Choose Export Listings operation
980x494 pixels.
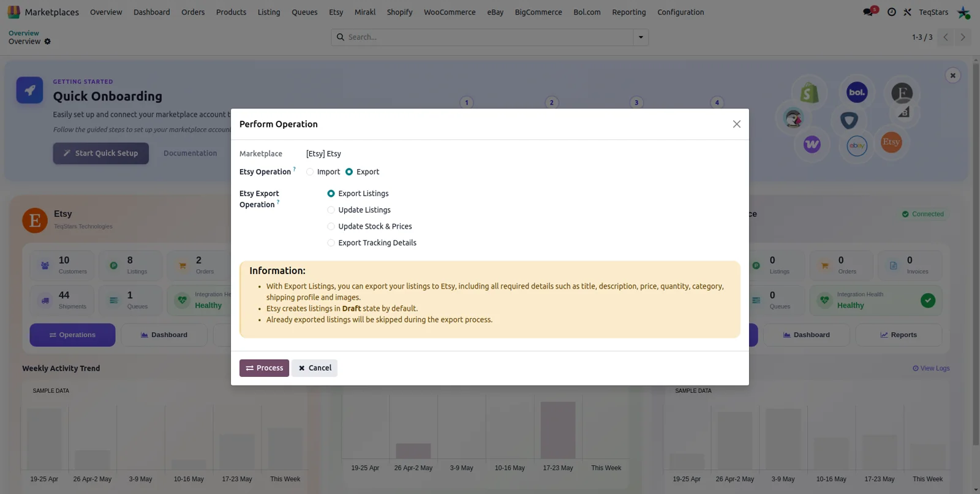pos(331,194)
